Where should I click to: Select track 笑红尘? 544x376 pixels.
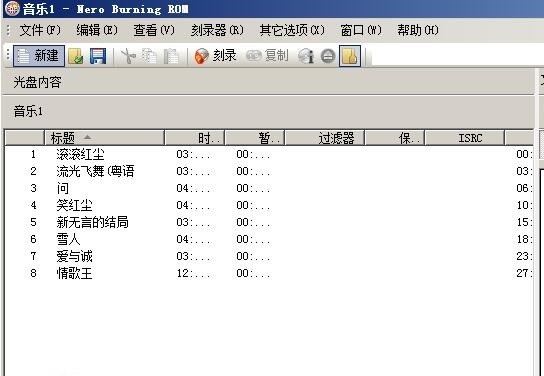coord(75,205)
